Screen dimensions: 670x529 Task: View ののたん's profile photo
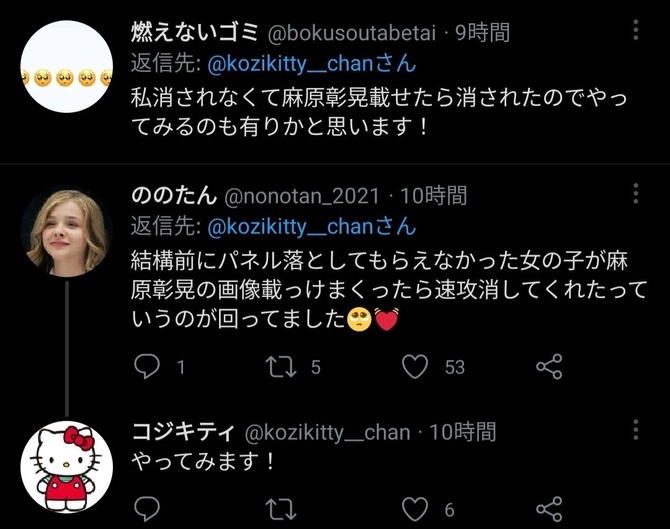tap(67, 231)
